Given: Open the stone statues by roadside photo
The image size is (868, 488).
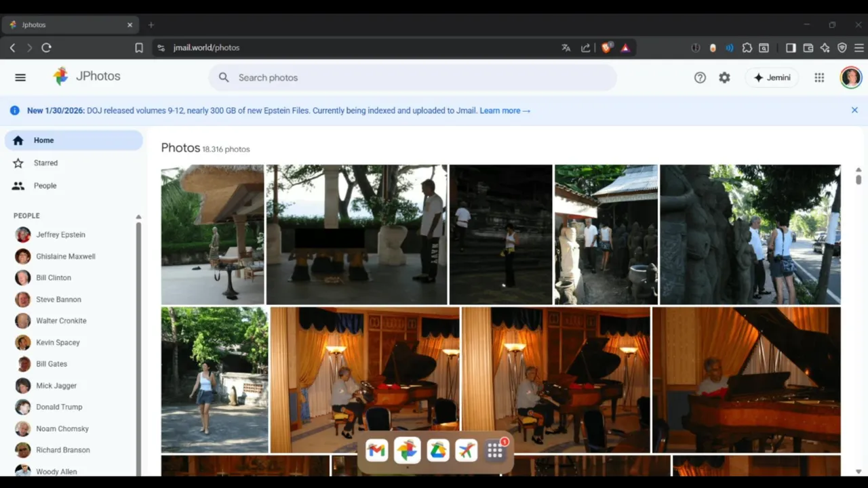Looking at the screenshot, I should (750, 235).
